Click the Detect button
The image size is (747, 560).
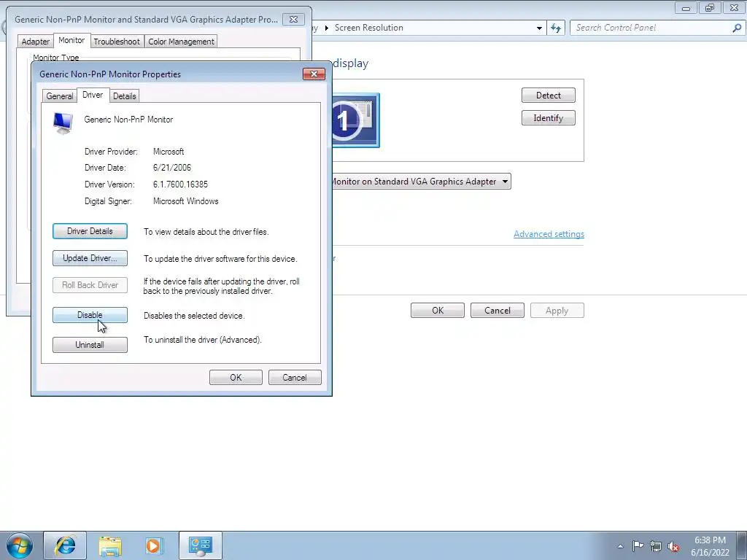coord(549,96)
